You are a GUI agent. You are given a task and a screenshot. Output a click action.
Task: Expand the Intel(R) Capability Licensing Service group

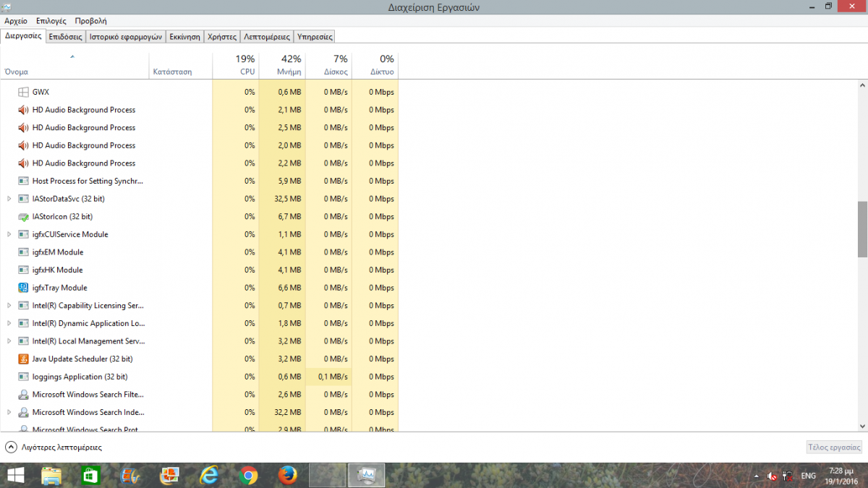[x=9, y=305]
